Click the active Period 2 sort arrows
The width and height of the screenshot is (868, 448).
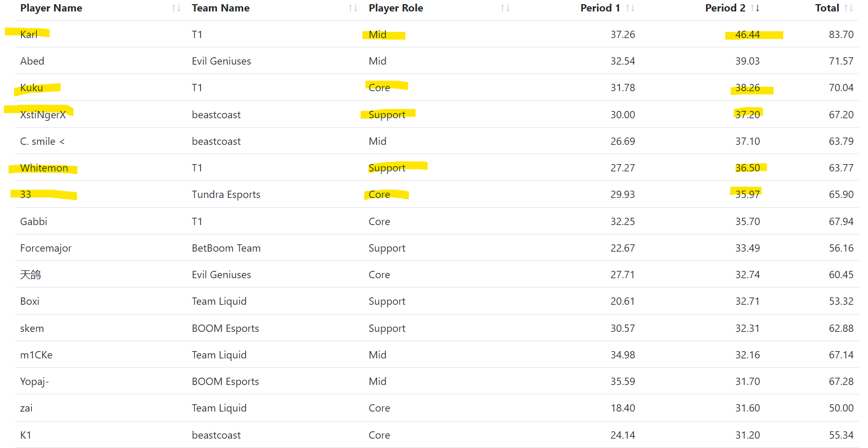pos(755,8)
